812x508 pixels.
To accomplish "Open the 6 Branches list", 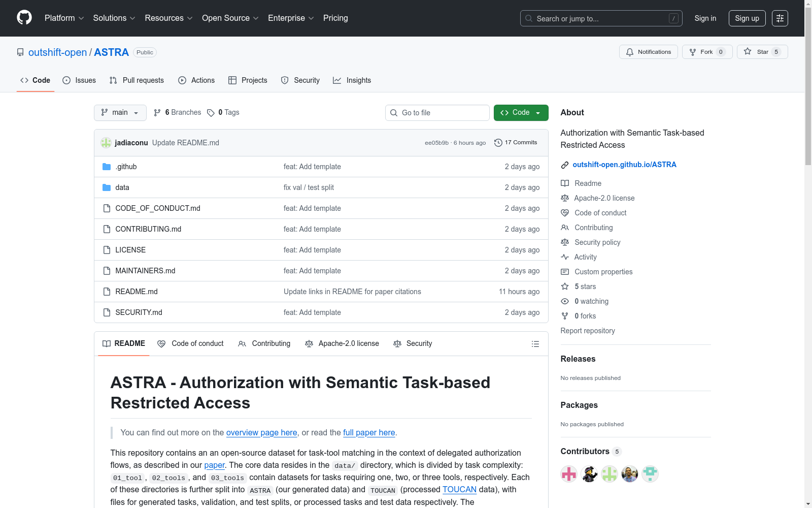I will 178,112.
